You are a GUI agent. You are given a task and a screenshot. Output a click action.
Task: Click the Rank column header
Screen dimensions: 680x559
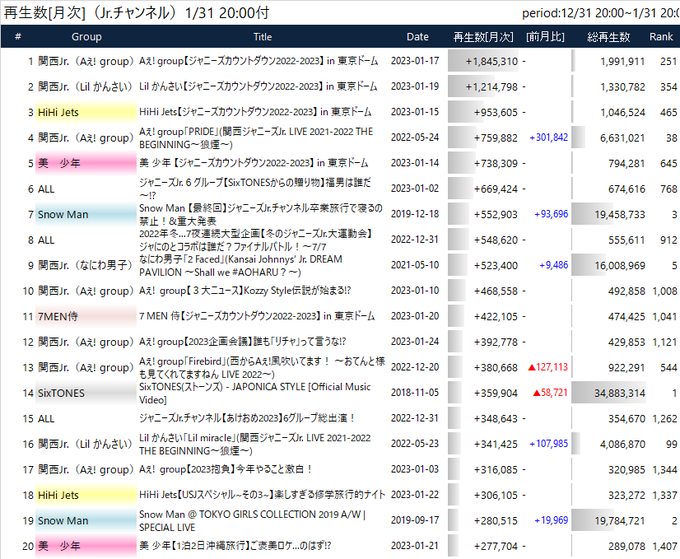point(661,37)
